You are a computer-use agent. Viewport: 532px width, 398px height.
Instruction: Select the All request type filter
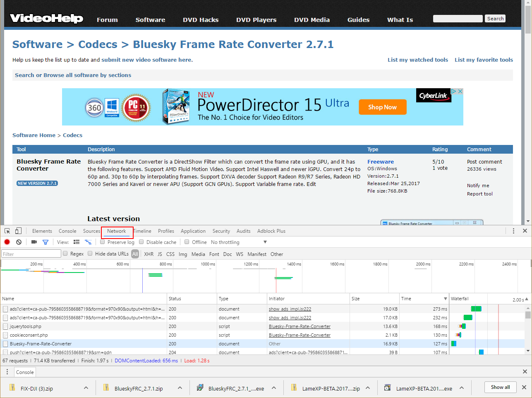(135, 254)
